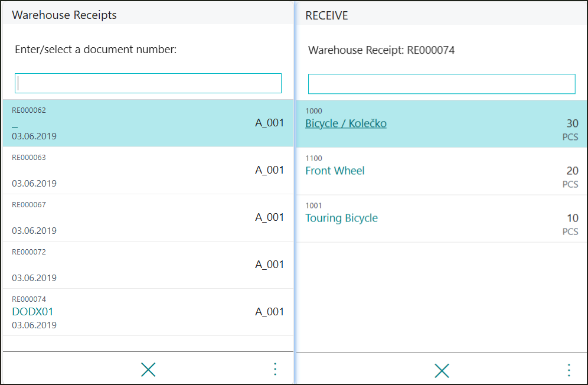Click A_001 location in the RE000074 row

click(x=269, y=312)
